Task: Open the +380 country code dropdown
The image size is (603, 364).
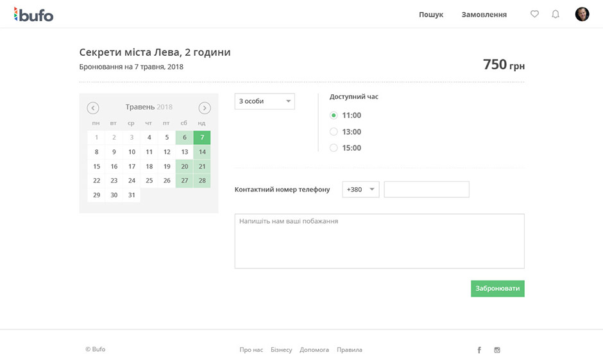Action: 361,190
